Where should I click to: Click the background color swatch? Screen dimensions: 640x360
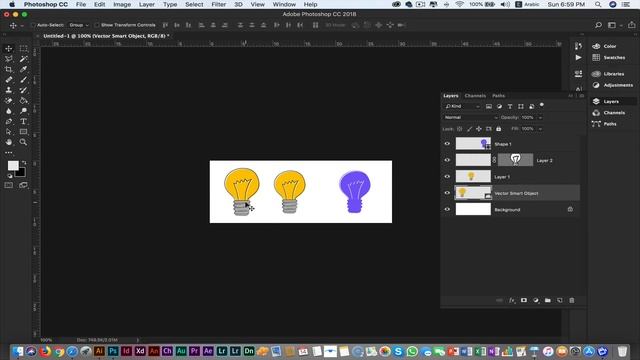(21, 173)
